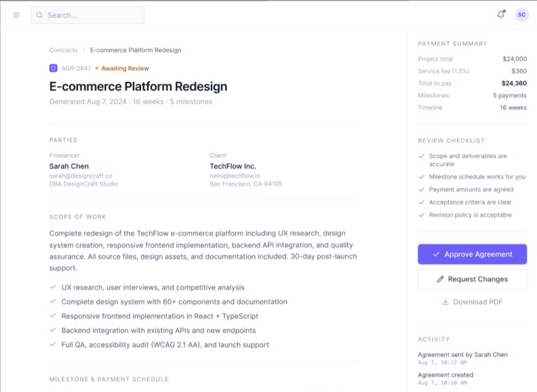Click the Review Checklist section header
This screenshot has height=392, width=537.
[x=451, y=141]
